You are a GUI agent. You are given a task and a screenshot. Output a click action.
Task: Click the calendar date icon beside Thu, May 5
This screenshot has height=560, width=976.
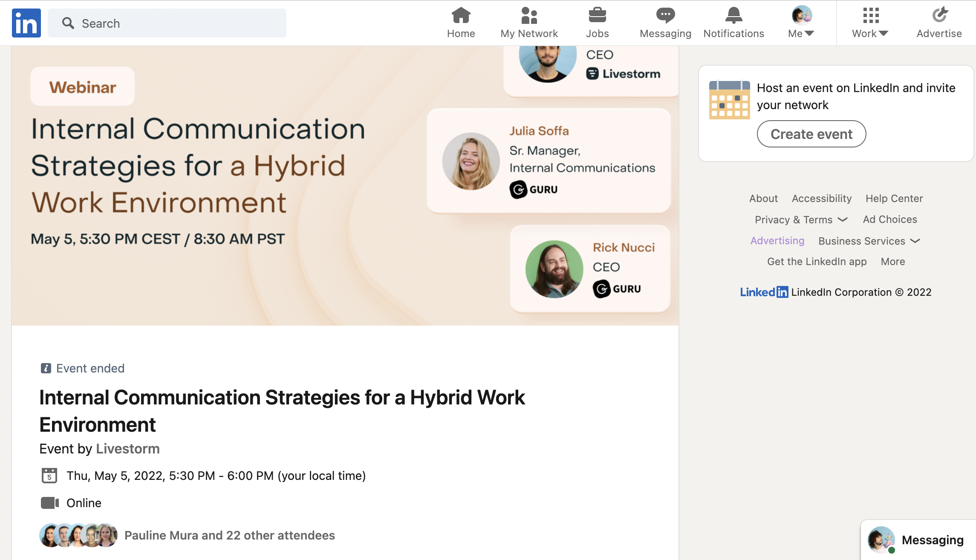click(x=49, y=476)
